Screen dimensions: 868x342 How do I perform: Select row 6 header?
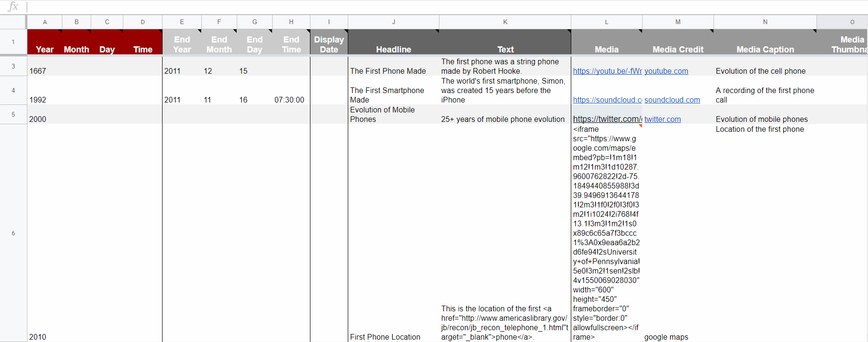click(x=13, y=233)
